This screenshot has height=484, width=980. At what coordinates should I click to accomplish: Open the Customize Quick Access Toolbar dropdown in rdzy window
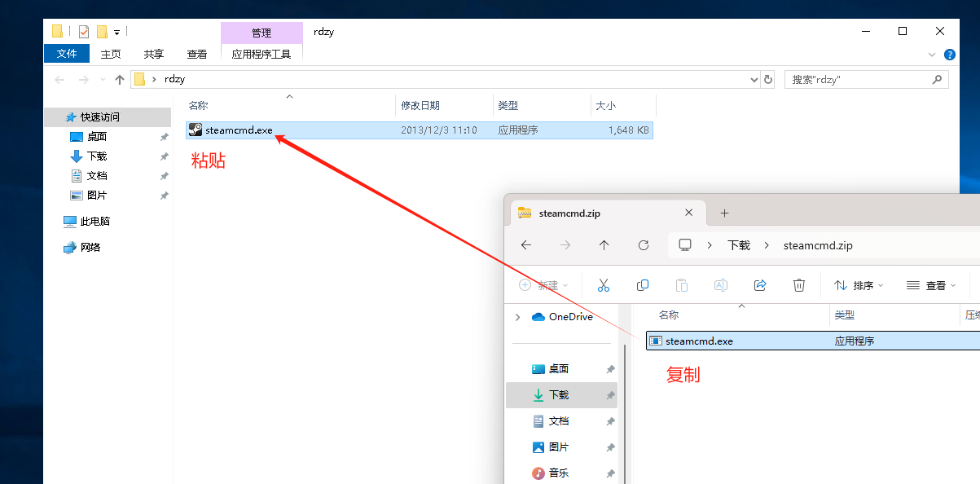pyautogui.click(x=116, y=33)
